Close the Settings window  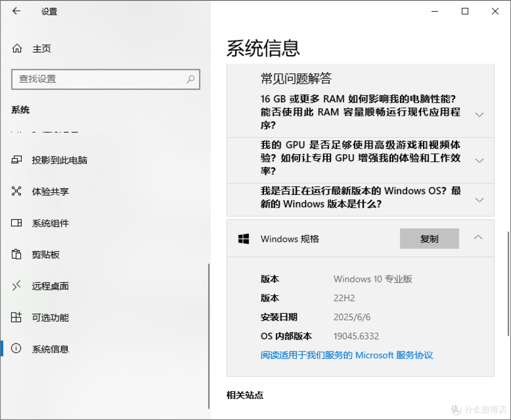coord(495,11)
